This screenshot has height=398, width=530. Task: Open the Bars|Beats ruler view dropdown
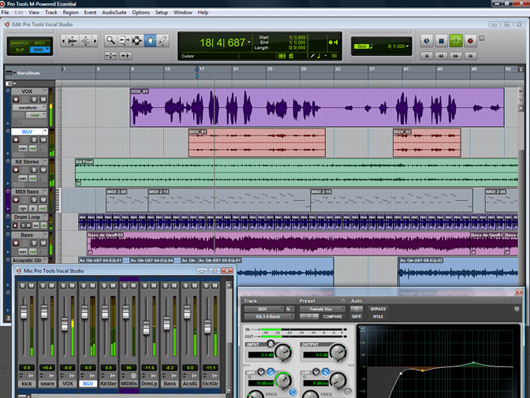coord(10,73)
